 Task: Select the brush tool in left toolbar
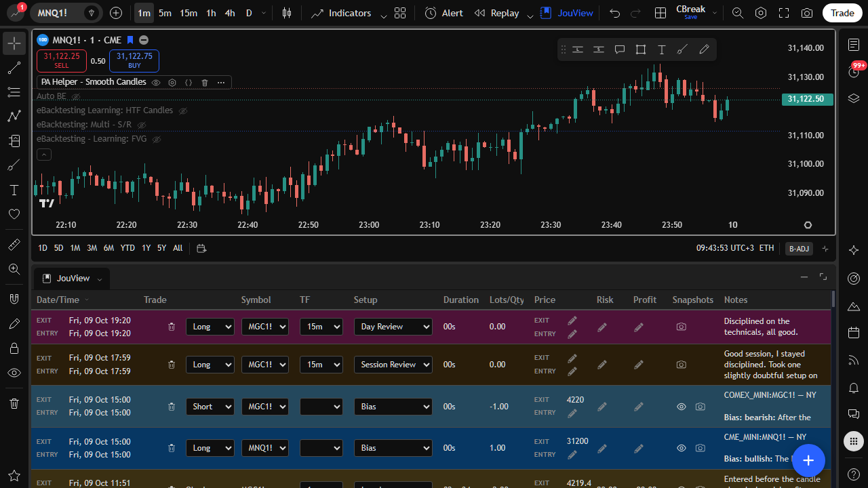point(14,165)
